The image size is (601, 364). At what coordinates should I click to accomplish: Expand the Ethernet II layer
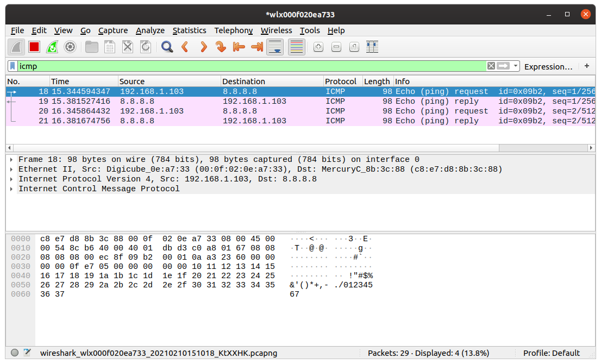tap(12, 169)
